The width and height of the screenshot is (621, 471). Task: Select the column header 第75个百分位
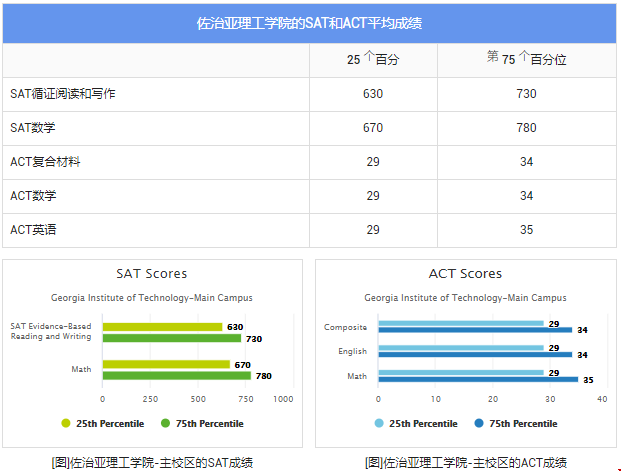click(x=526, y=59)
